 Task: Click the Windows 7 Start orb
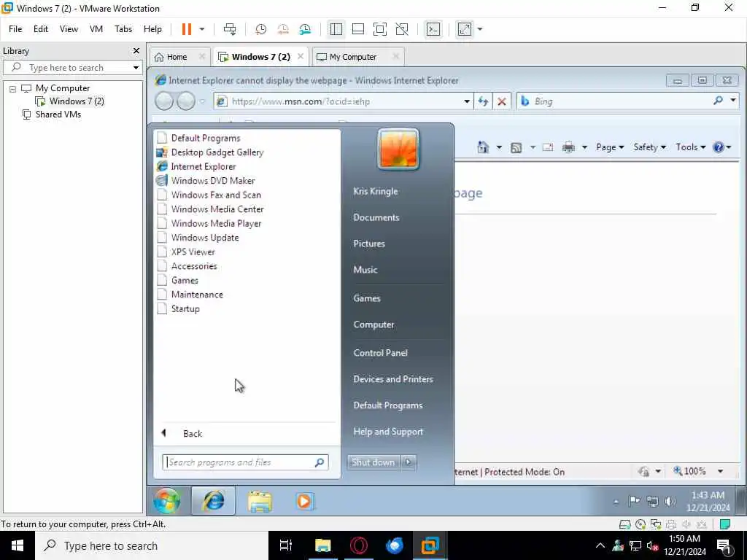tap(167, 501)
